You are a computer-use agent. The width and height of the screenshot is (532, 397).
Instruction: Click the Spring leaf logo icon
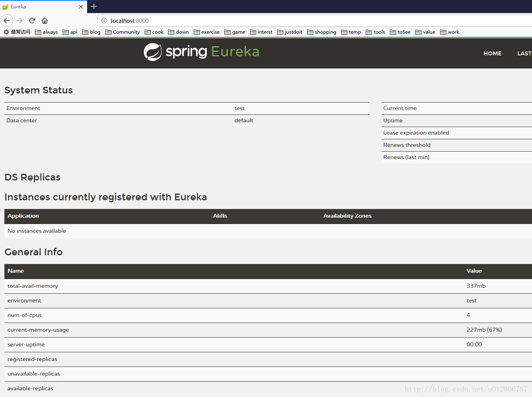153,52
